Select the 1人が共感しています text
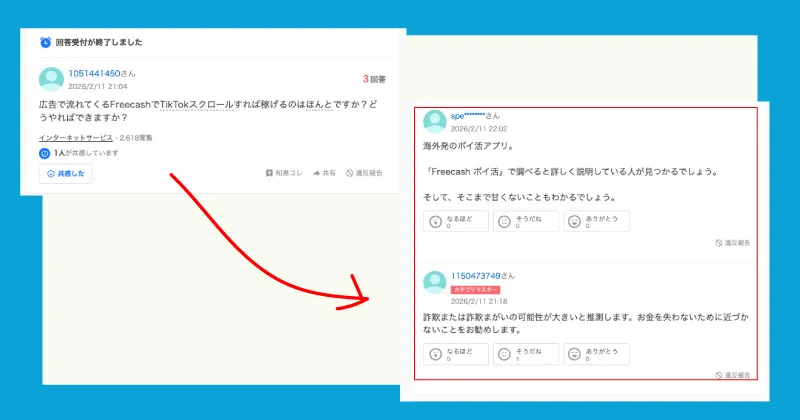800x420 pixels. 86,153
